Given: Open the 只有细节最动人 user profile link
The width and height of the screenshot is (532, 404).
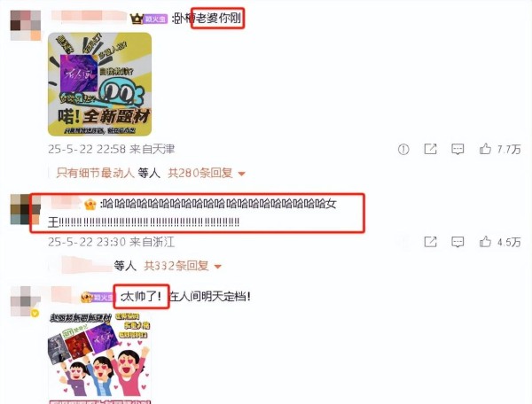Looking at the screenshot, I should pyautogui.click(x=96, y=173).
